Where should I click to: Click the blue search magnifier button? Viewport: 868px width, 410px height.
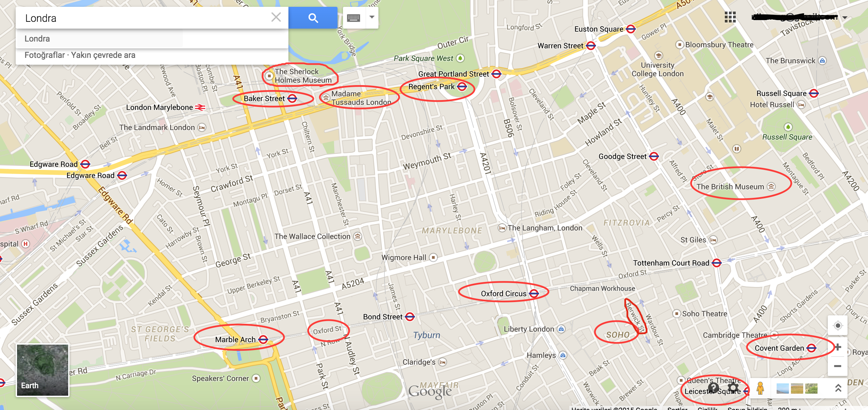(313, 18)
